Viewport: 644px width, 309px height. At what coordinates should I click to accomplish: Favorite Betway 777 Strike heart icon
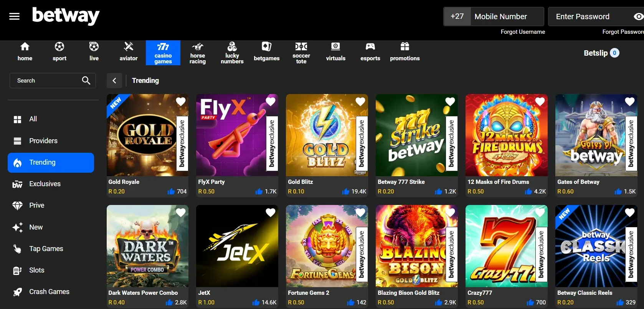[450, 102]
